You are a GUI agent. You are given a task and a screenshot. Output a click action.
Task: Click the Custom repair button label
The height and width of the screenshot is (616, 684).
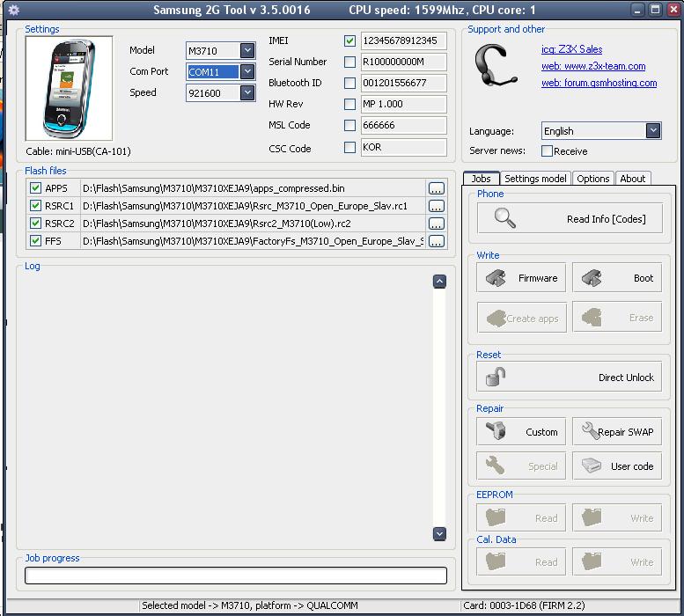point(541,432)
